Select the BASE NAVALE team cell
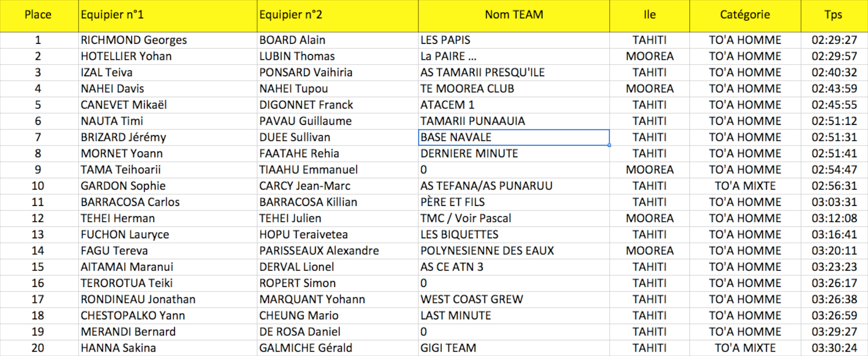This screenshot has width=868, height=356. pos(456,137)
